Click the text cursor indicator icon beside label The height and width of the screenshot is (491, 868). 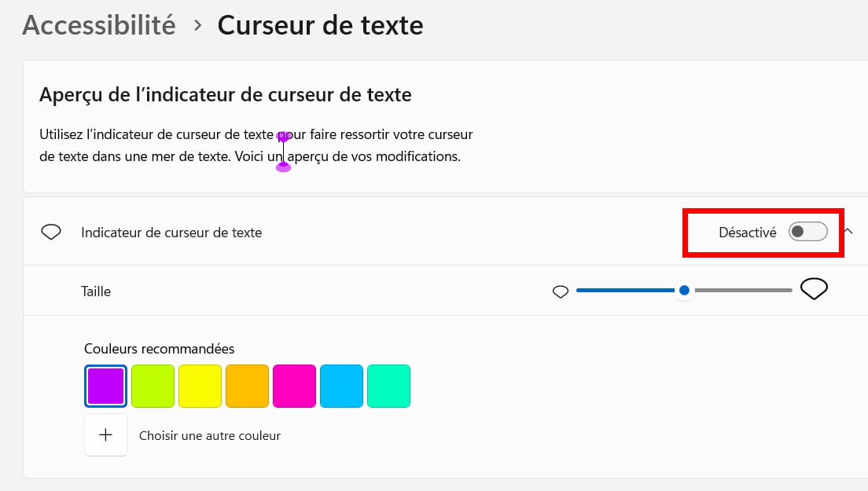[51, 233]
